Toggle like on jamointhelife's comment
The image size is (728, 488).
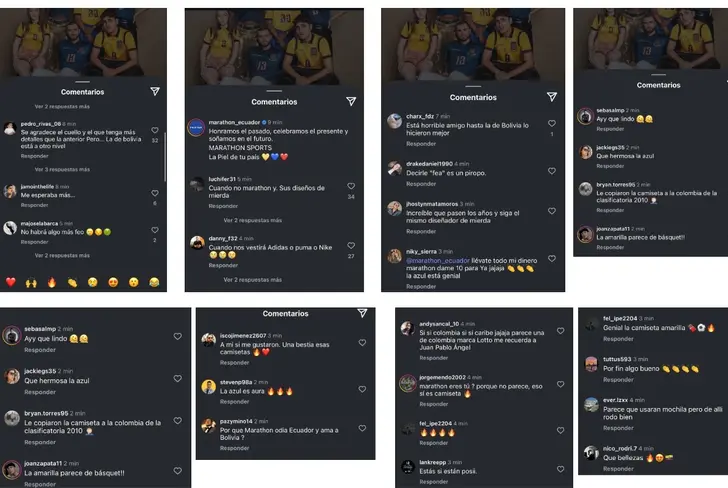(155, 193)
